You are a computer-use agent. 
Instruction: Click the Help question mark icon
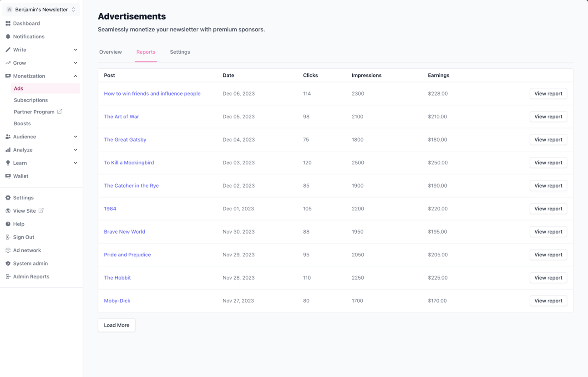(8, 224)
